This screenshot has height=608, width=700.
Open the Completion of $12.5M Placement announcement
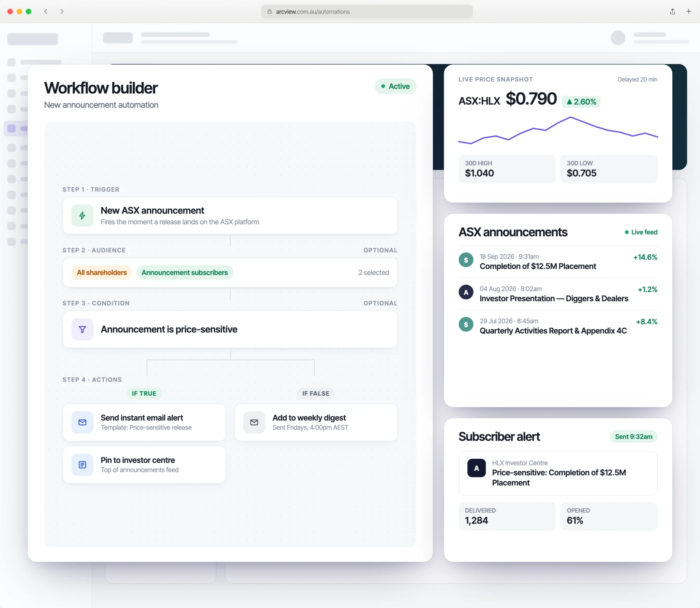558,262
